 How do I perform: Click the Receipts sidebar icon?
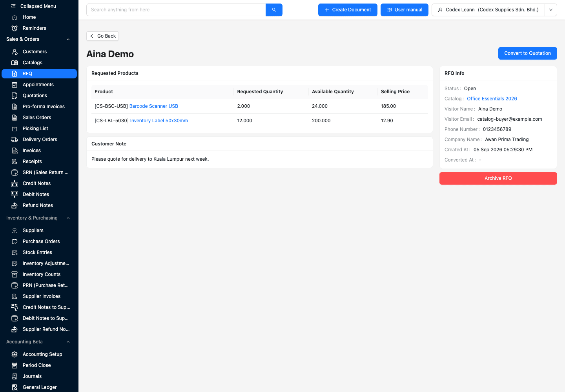(x=15, y=162)
